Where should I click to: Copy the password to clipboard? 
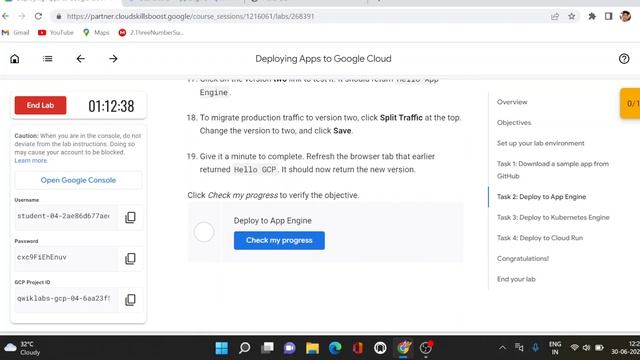[130, 258]
